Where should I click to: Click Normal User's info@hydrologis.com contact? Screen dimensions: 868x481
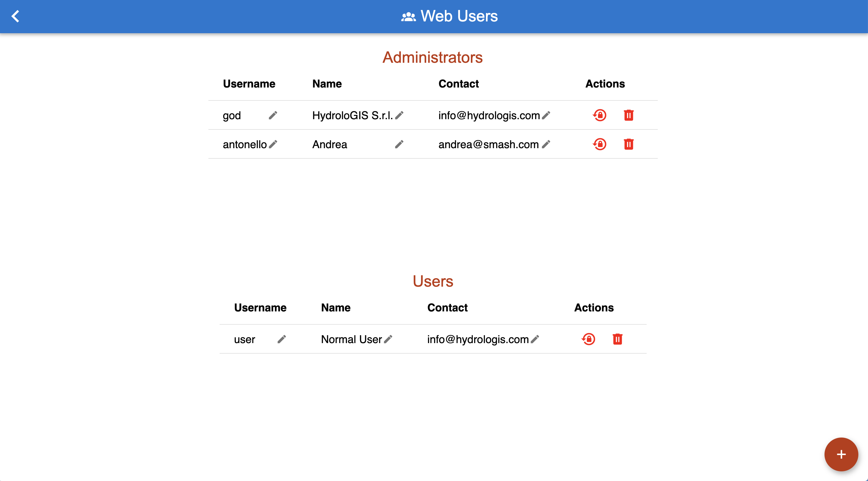point(478,339)
